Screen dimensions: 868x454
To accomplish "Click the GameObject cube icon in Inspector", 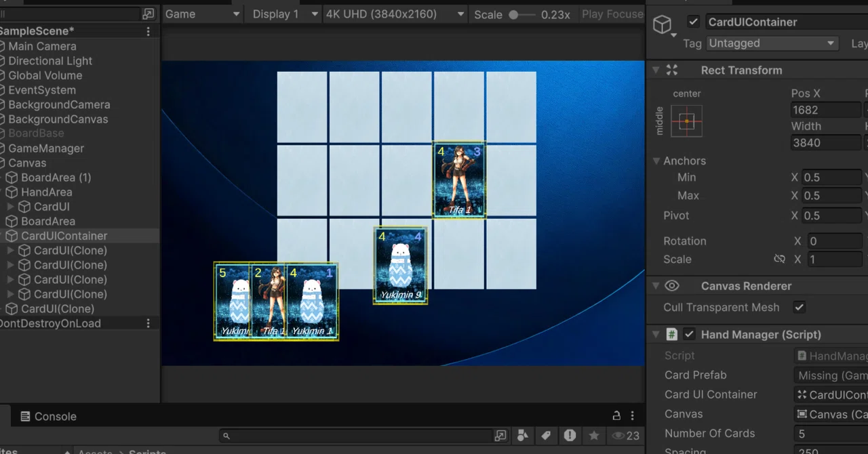I will (x=661, y=25).
